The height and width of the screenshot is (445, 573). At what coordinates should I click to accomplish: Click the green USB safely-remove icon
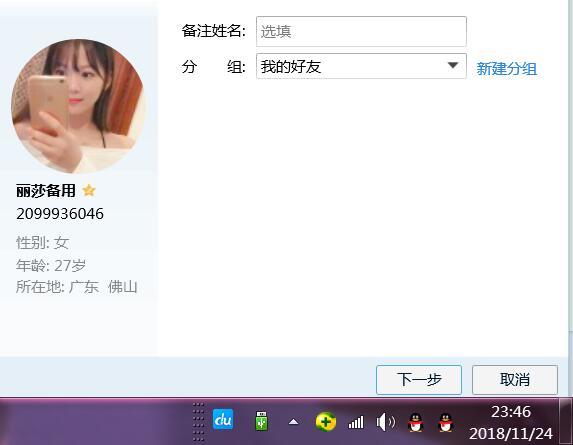[x=261, y=421]
